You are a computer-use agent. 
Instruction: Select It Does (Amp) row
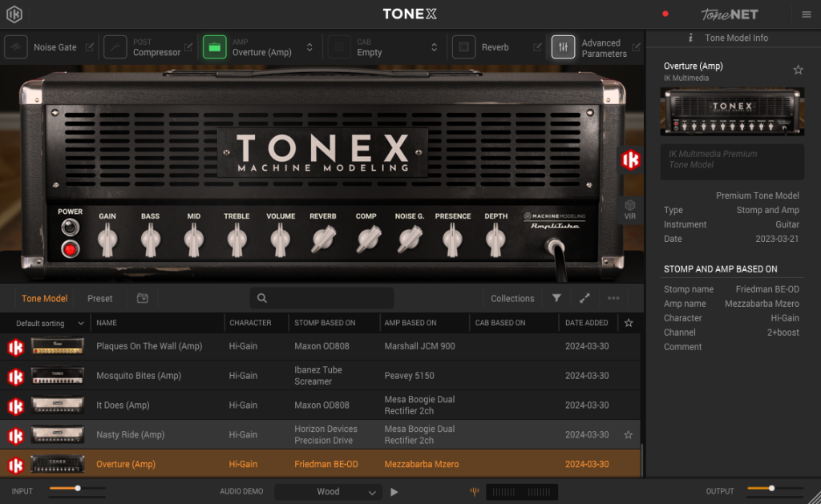tap(320, 405)
